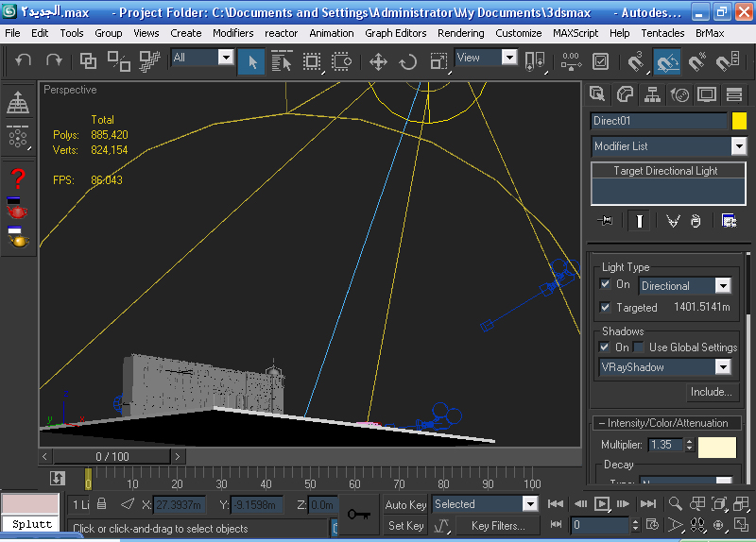The width and height of the screenshot is (756, 542).
Task: Open the reactor menu
Action: [x=281, y=33]
